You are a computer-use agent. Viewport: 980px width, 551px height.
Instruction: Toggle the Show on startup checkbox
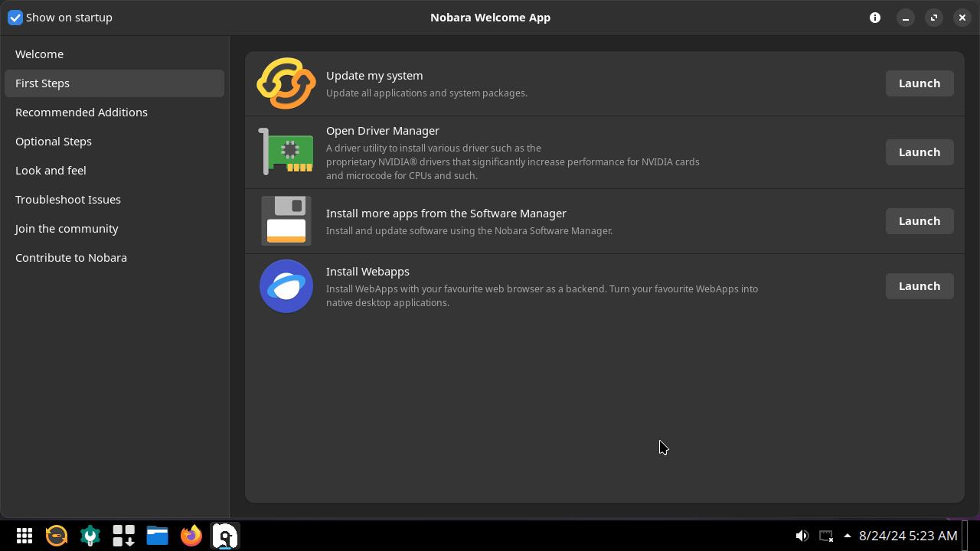[15, 18]
